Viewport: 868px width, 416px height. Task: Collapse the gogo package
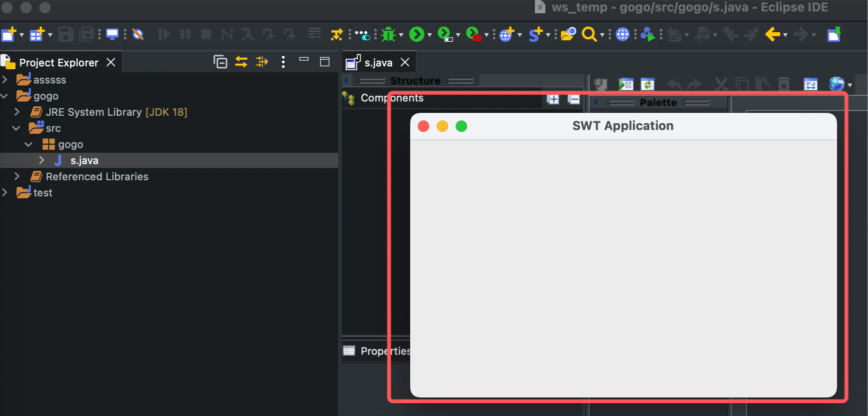point(29,144)
